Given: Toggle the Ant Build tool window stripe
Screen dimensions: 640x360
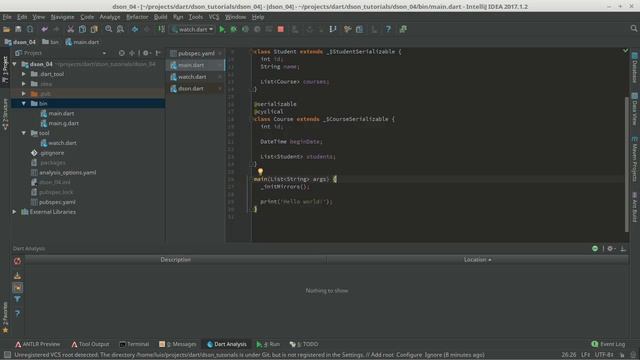Looking at the screenshot, I should tap(635, 207).
